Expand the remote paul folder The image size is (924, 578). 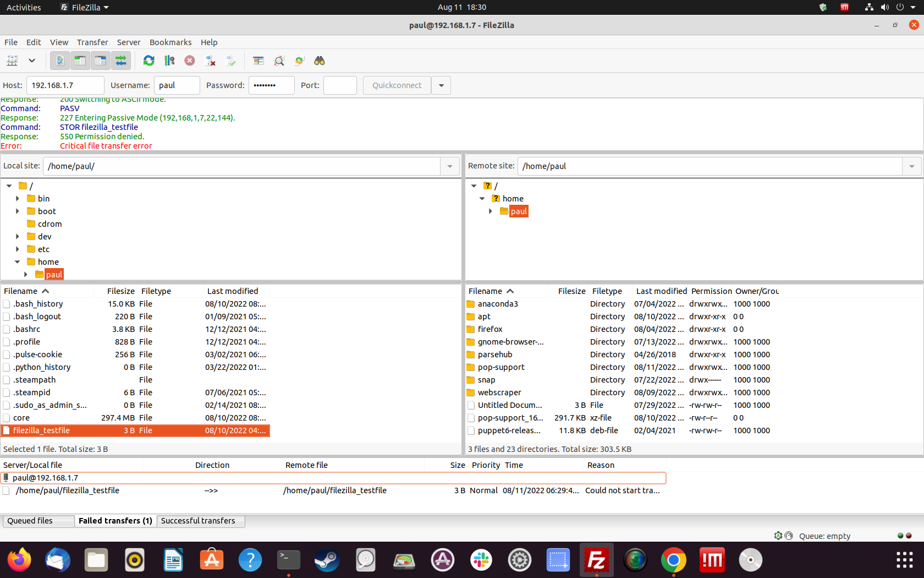point(491,211)
